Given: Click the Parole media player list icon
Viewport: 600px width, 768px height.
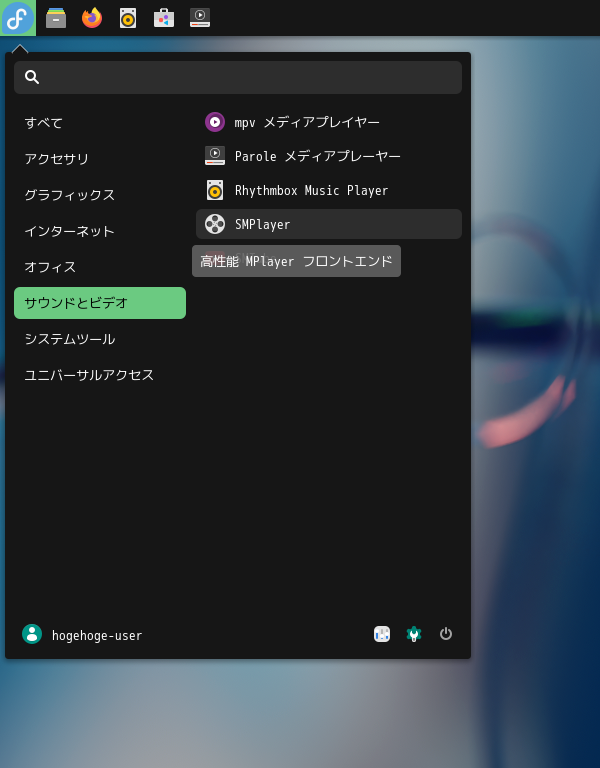Looking at the screenshot, I should 215,156.
